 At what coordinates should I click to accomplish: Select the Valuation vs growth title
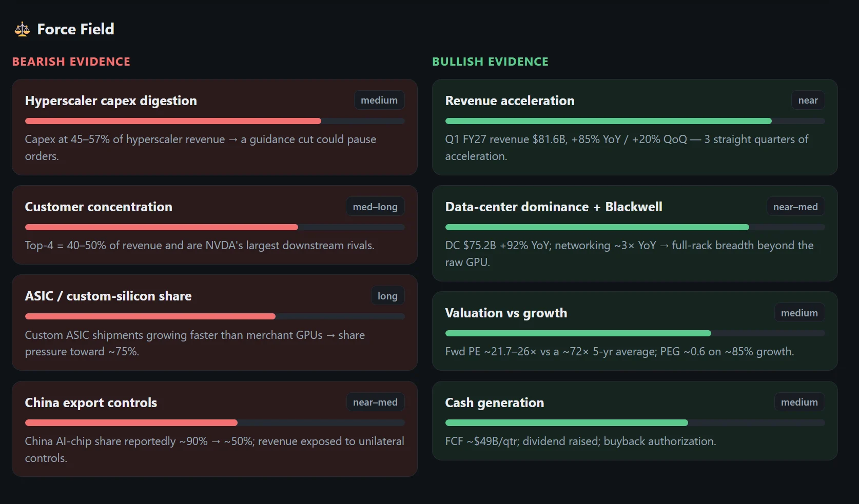coord(506,313)
